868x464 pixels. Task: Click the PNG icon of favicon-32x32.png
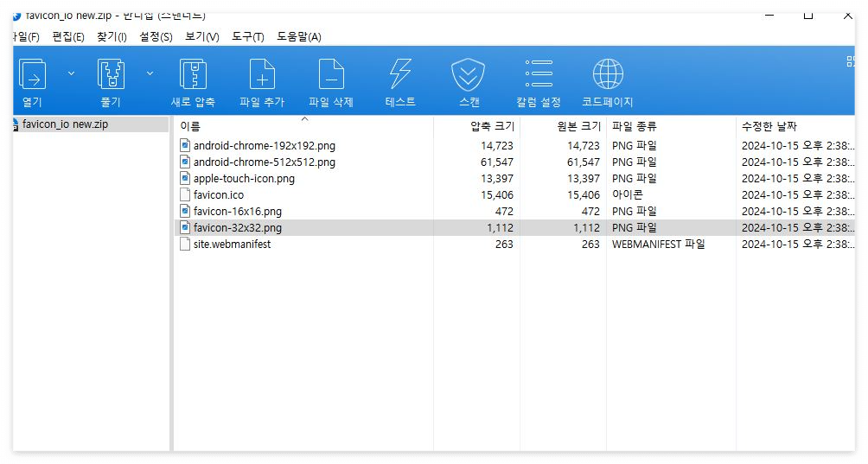(185, 227)
